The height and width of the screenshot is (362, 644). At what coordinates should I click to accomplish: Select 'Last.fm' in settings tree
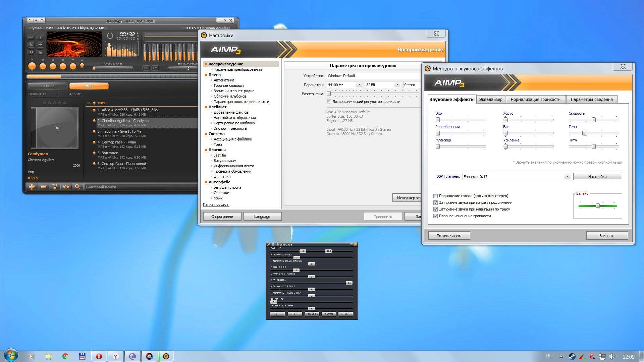pyautogui.click(x=220, y=155)
